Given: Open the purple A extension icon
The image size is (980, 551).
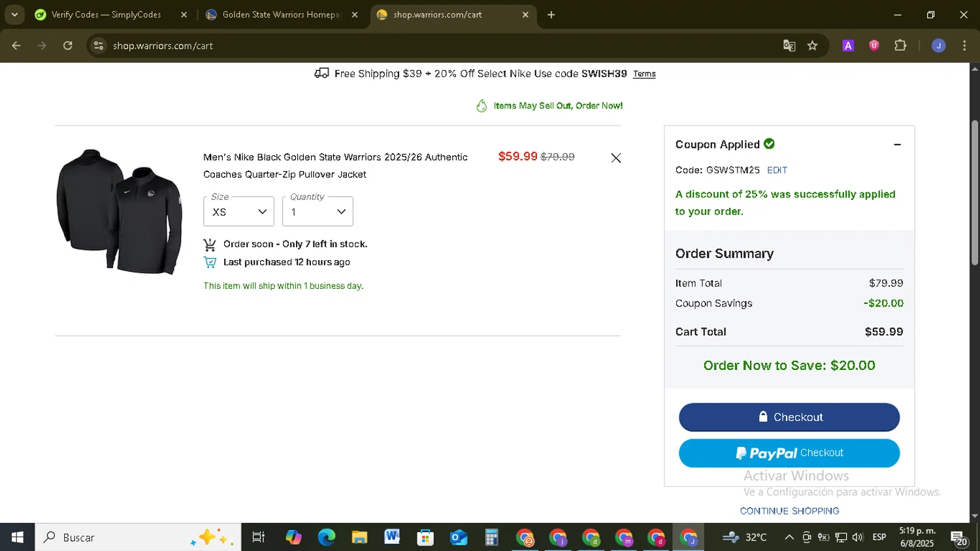Looking at the screenshot, I should click(848, 46).
